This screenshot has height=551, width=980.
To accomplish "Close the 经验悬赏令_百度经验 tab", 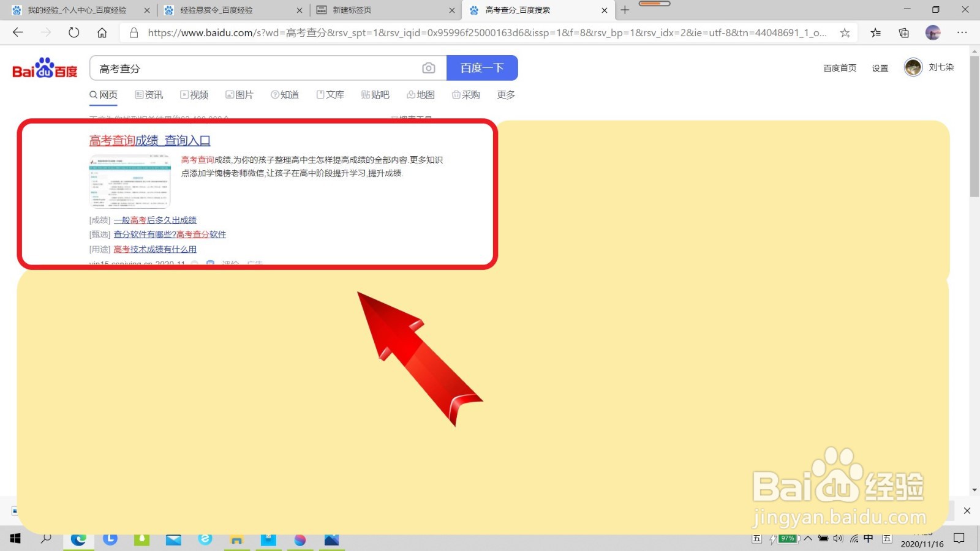I will 299,10.
